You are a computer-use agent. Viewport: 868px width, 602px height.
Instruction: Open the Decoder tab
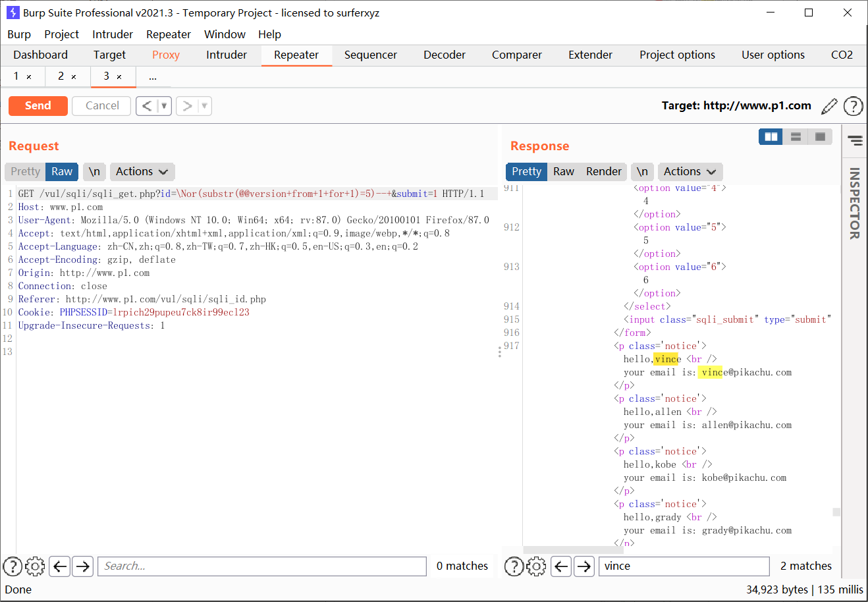click(445, 55)
